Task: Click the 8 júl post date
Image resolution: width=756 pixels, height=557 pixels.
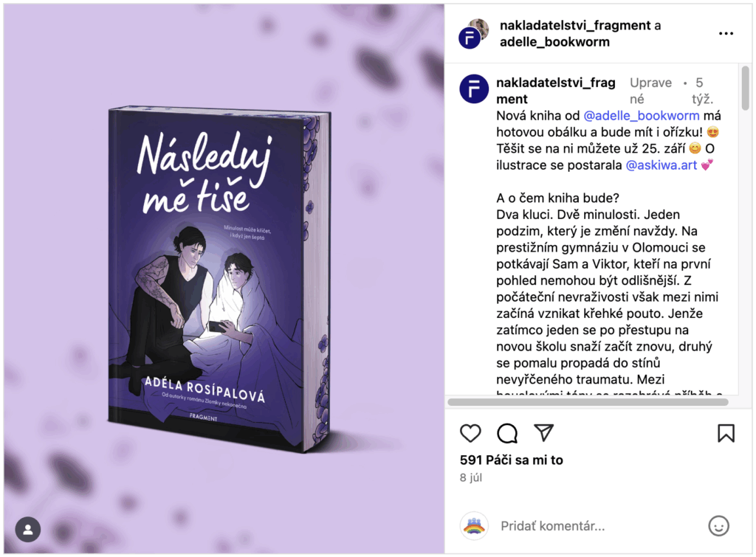Action: pyautogui.click(x=470, y=477)
